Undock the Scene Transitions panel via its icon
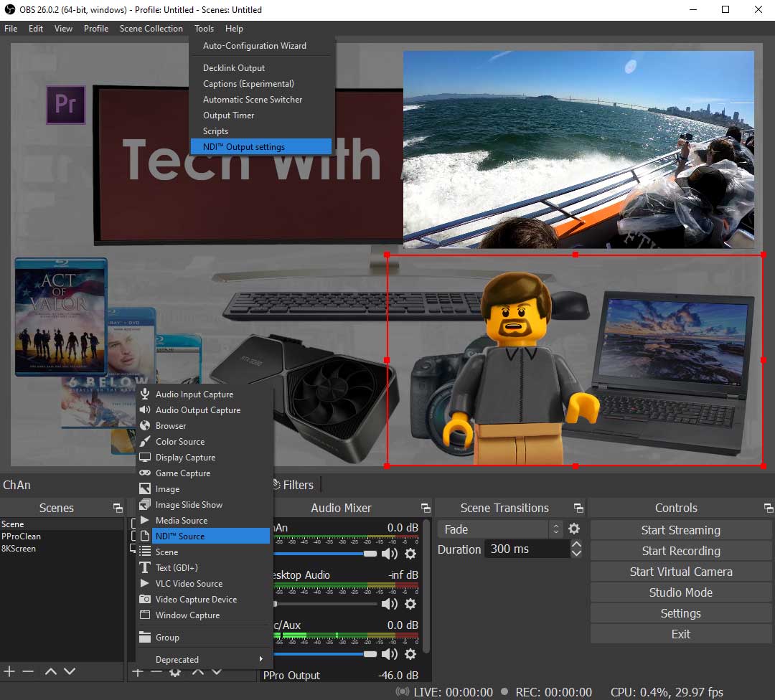The width and height of the screenshot is (775, 700). tap(578, 508)
